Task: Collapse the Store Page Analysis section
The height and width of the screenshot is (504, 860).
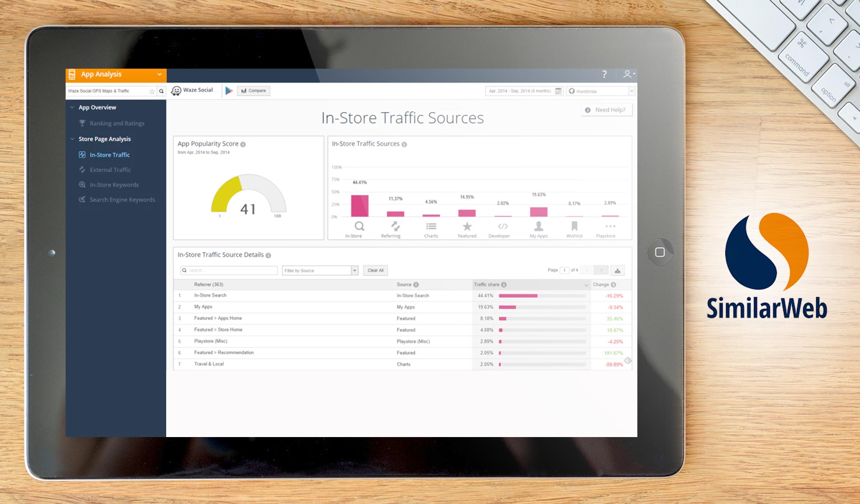Action: coord(72,139)
